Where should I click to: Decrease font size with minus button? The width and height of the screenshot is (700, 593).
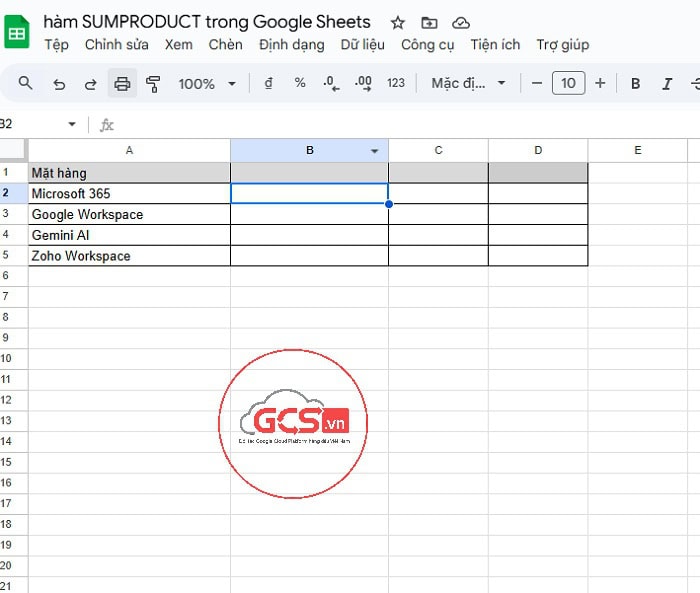537,83
